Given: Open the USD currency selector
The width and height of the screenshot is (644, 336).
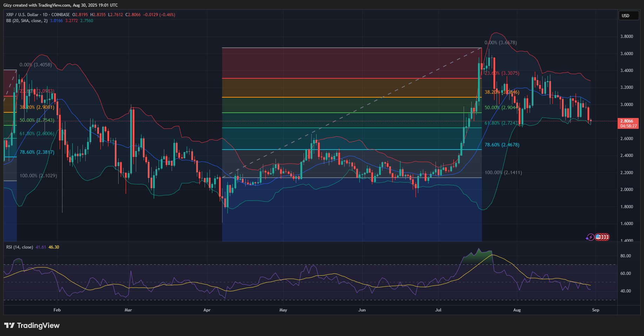Looking at the screenshot, I should pos(628,16).
